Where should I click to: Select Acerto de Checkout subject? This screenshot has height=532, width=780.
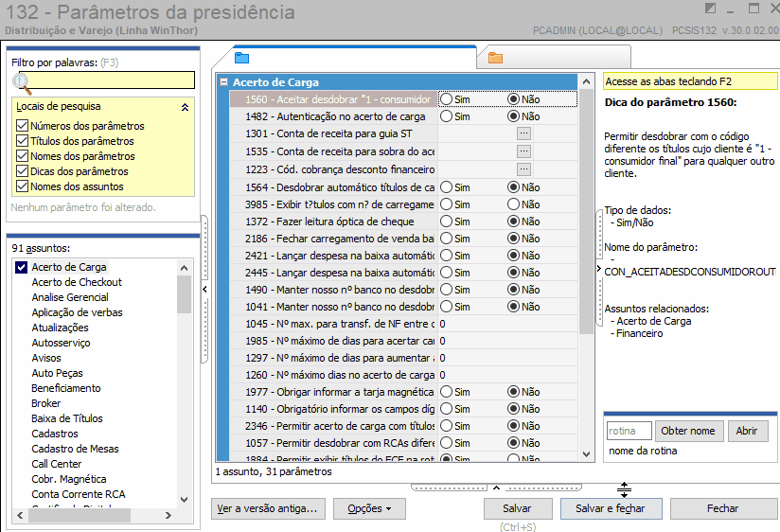click(x=77, y=282)
